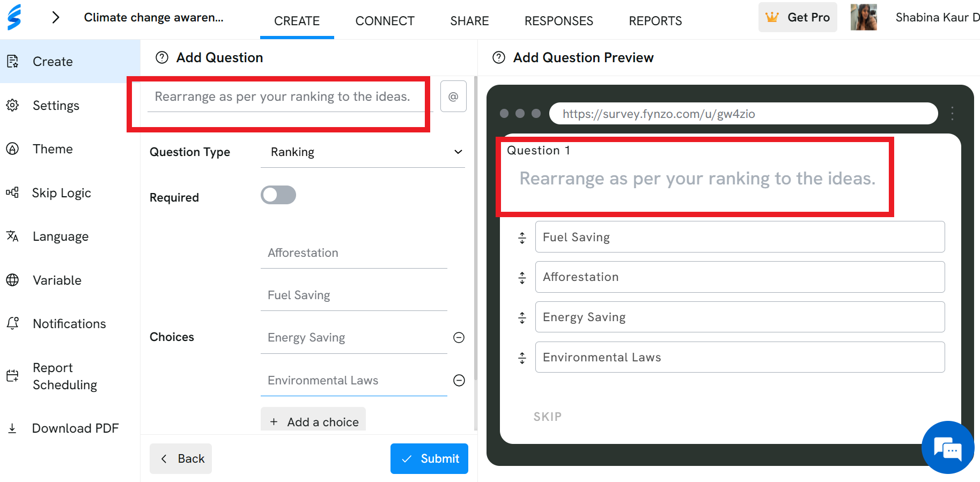980x482 pixels.
Task: Click the help icon next to Add Question
Action: click(x=162, y=57)
